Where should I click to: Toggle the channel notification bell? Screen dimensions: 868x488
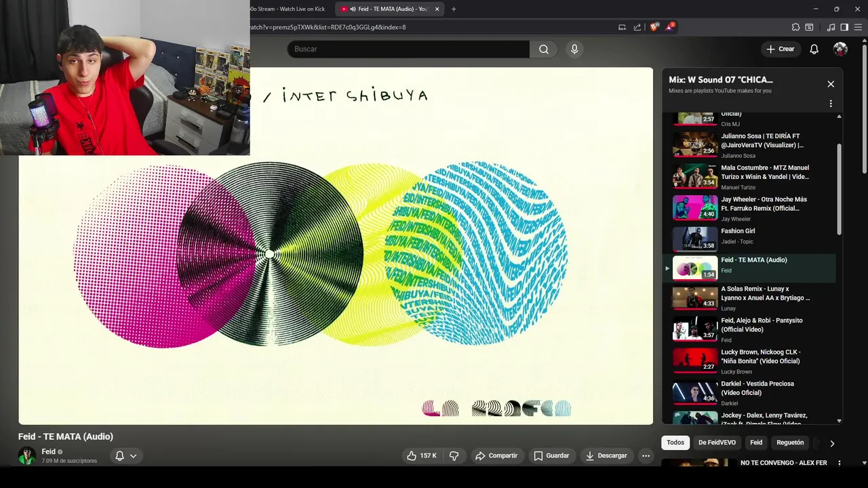(x=119, y=455)
